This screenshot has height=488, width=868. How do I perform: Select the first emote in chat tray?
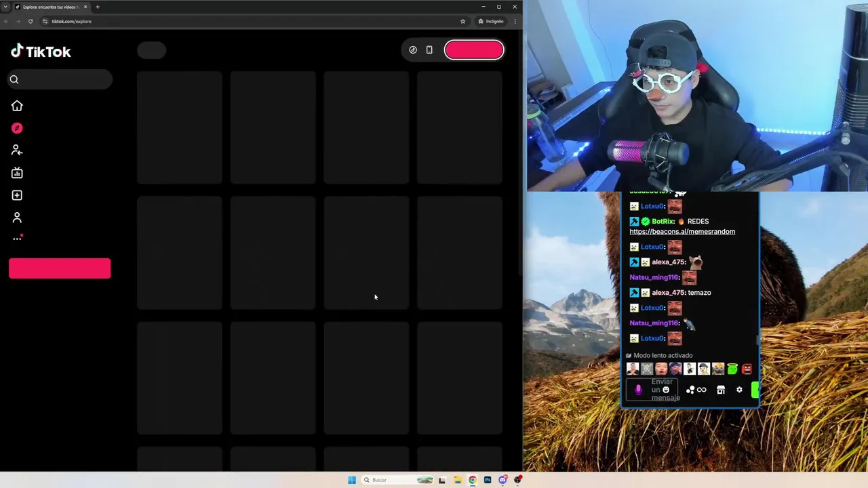[x=633, y=369]
